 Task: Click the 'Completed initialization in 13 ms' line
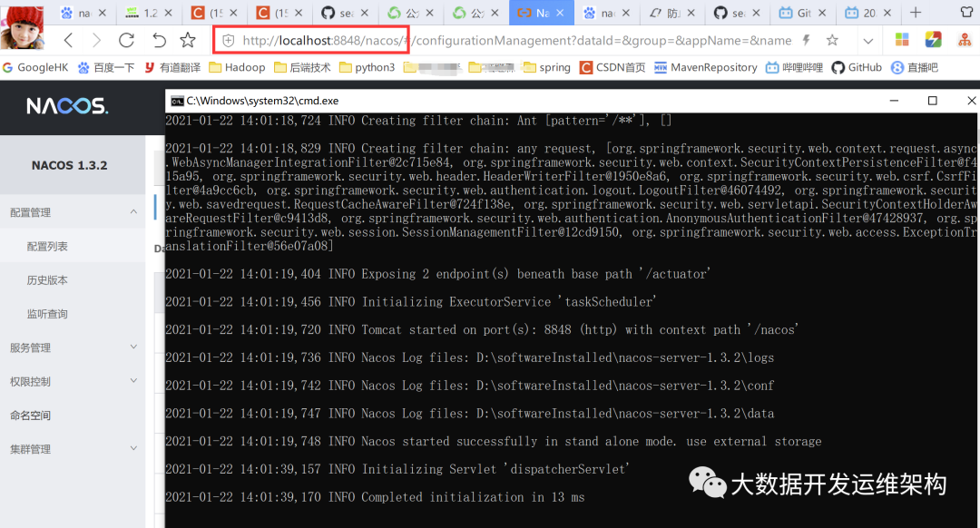(375, 497)
